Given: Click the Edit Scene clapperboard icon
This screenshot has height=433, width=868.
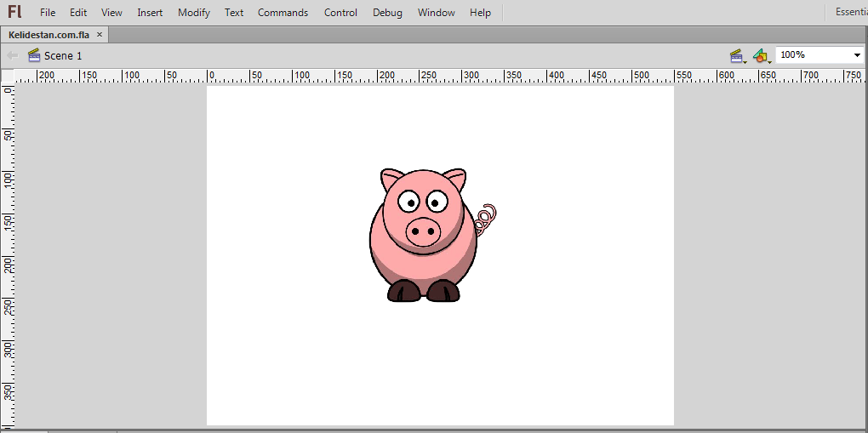Looking at the screenshot, I should (737, 56).
